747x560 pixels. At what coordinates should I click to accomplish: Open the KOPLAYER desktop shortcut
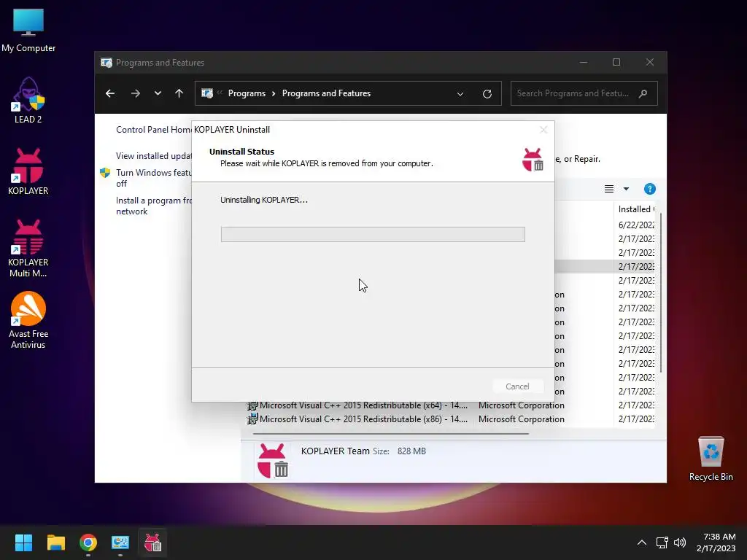coord(28,171)
